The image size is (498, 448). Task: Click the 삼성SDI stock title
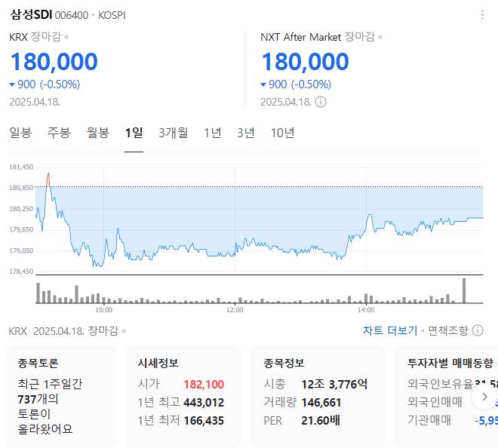click(x=31, y=14)
